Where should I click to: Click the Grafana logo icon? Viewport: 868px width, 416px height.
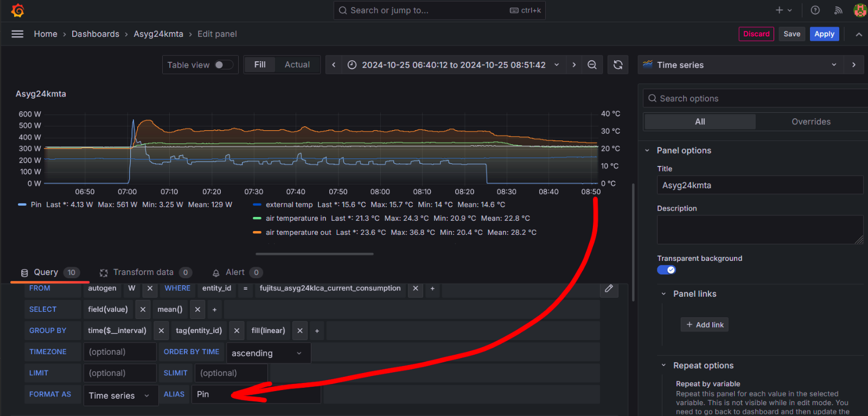pos(17,10)
